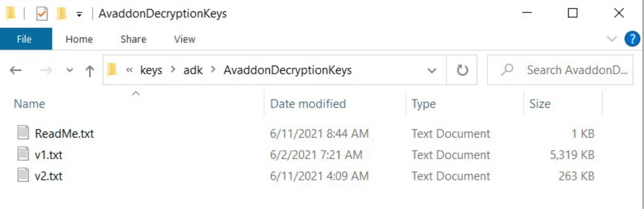Go up one folder level arrow
This screenshot has height=209, width=644.
(x=90, y=70)
